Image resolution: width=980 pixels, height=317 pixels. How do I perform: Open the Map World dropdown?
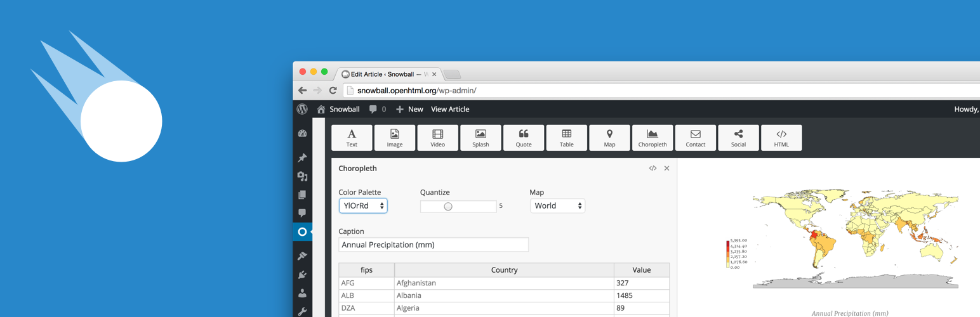click(x=557, y=206)
